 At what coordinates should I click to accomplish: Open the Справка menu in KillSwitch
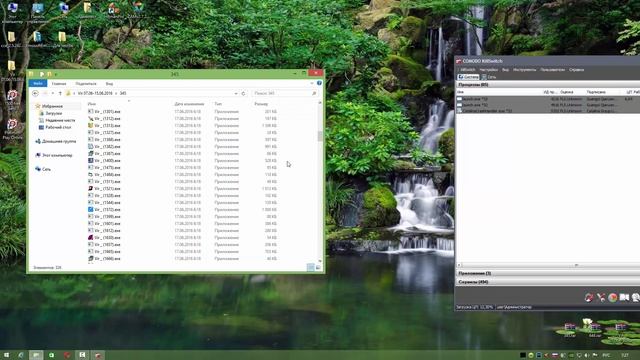576,70
